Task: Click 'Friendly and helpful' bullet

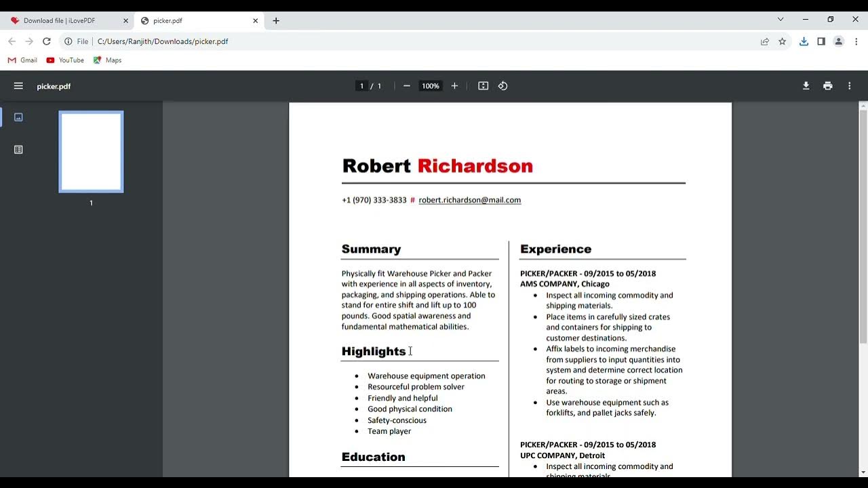Action: tap(403, 398)
